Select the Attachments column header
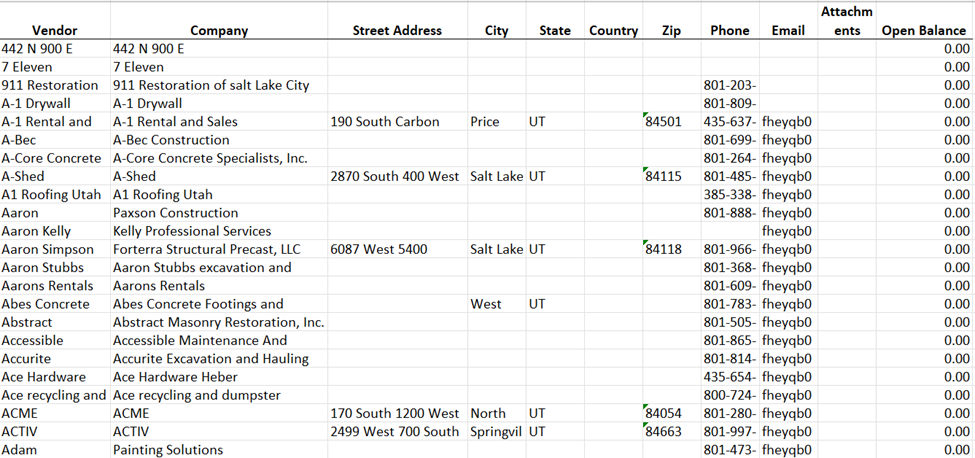 click(x=846, y=21)
